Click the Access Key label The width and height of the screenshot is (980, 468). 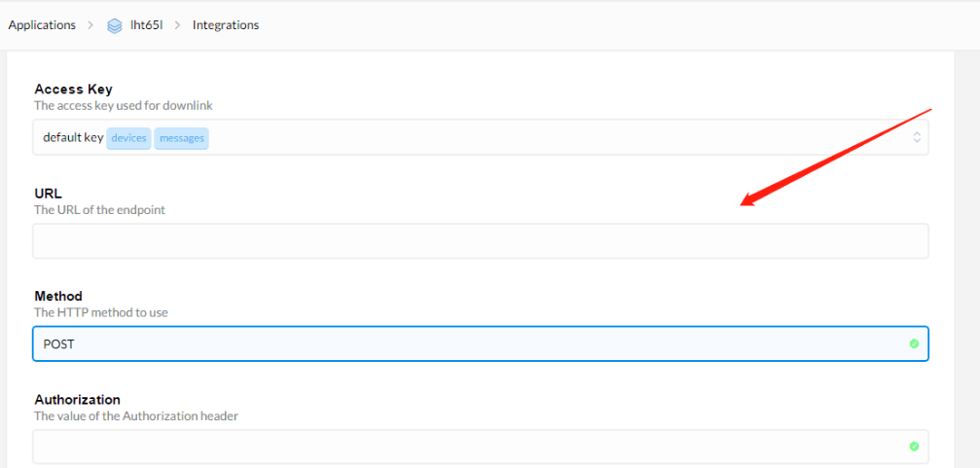(x=73, y=90)
